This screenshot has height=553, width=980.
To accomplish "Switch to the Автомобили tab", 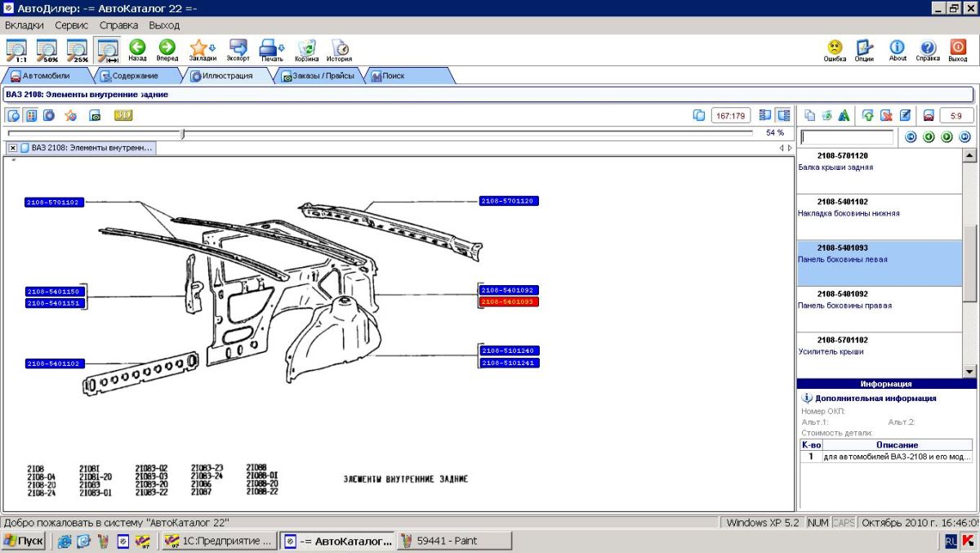I will (46, 76).
